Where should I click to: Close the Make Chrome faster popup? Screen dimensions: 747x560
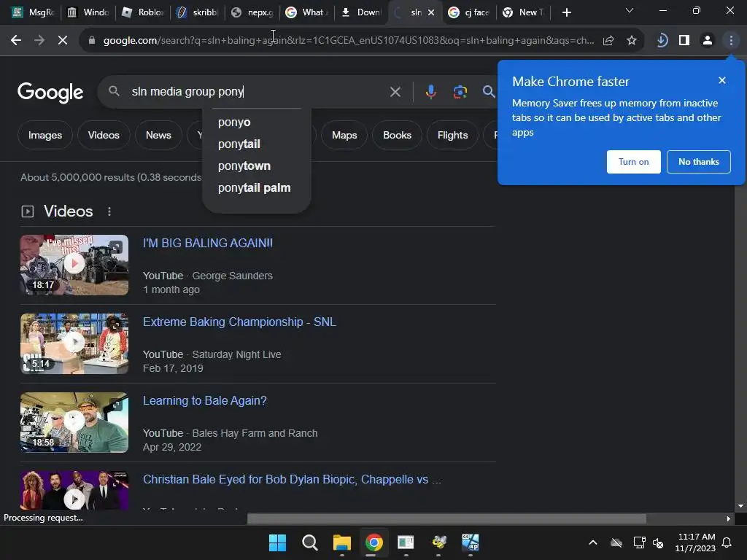click(x=721, y=80)
